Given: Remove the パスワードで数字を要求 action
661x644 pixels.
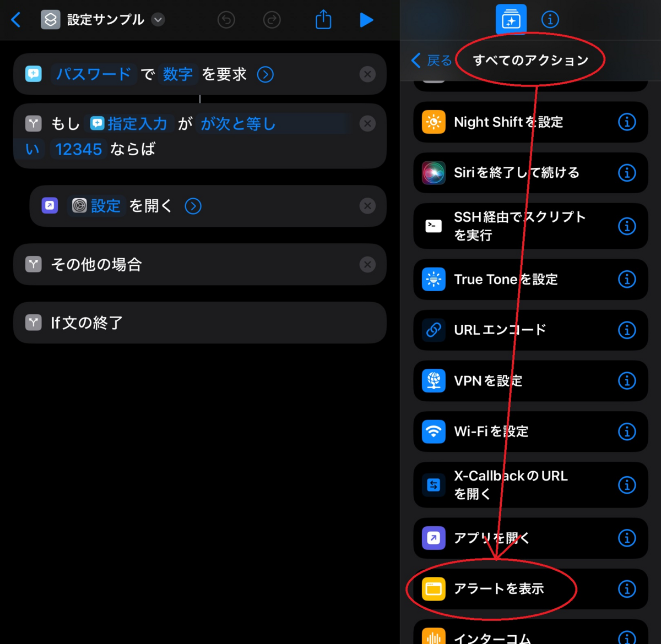Looking at the screenshot, I should pos(367,74).
